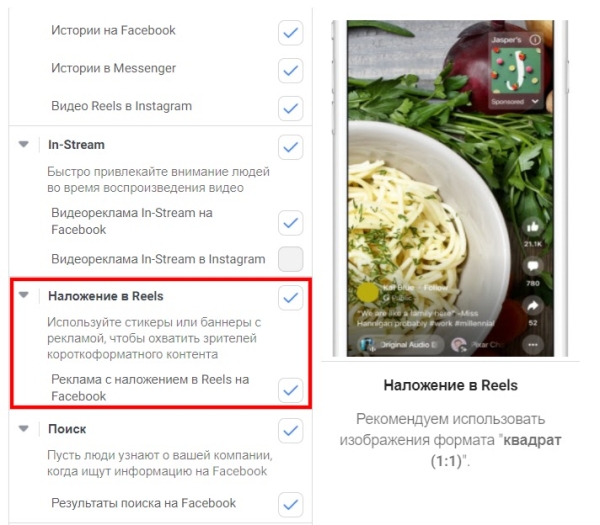Collapse the Наложение в Reels section
The height and width of the screenshot is (525, 600).
click(x=24, y=295)
